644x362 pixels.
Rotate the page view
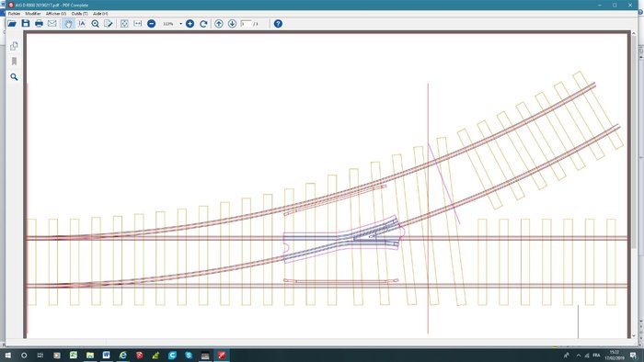pyautogui.click(x=203, y=24)
